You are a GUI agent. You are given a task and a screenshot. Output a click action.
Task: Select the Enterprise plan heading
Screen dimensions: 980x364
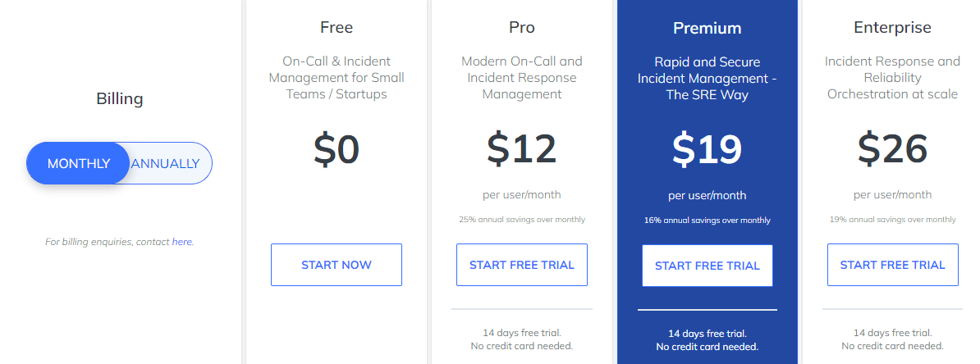(x=892, y=28)
